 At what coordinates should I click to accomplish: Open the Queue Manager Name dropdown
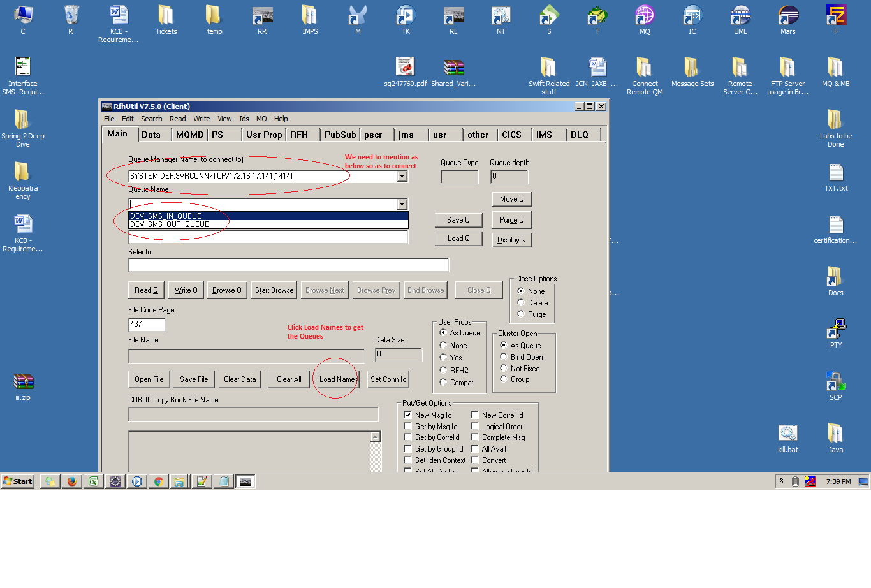402,176
